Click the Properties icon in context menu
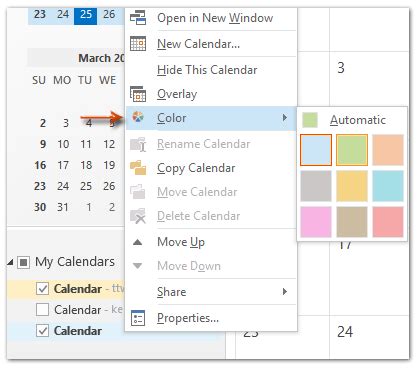The image size is (417, 372). pyautogui.click(x=138, y=318)
